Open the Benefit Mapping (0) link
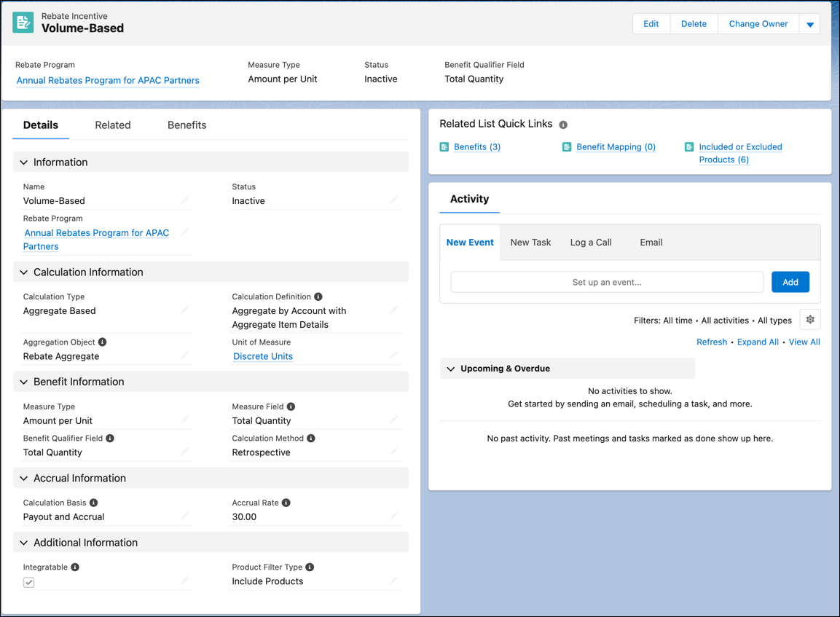Viewport: 840px width, 617px height. coord(616,146)
